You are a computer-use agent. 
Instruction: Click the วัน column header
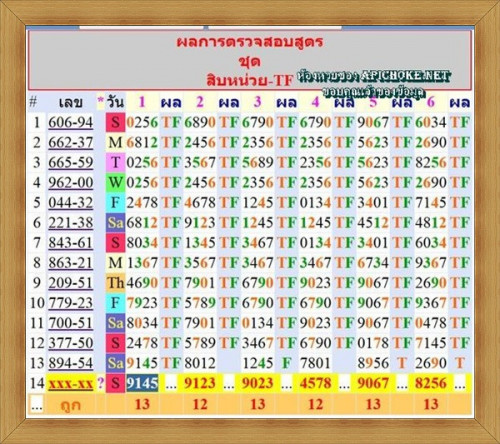click(x=116, y=102)
